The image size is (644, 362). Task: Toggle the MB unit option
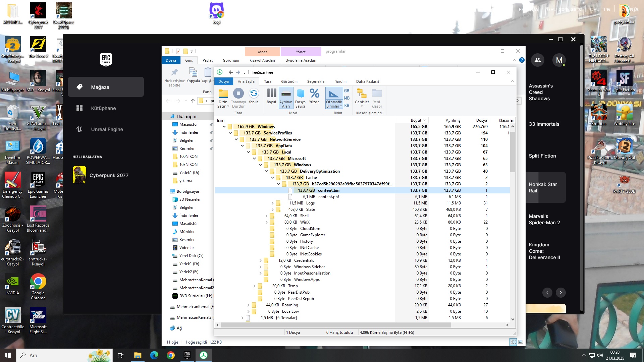coord(347,98)
